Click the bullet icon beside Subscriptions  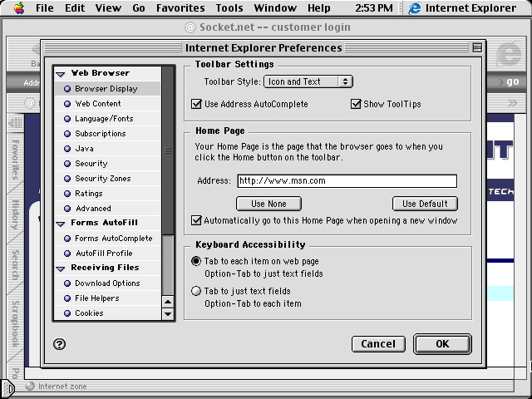coord(67,134)
